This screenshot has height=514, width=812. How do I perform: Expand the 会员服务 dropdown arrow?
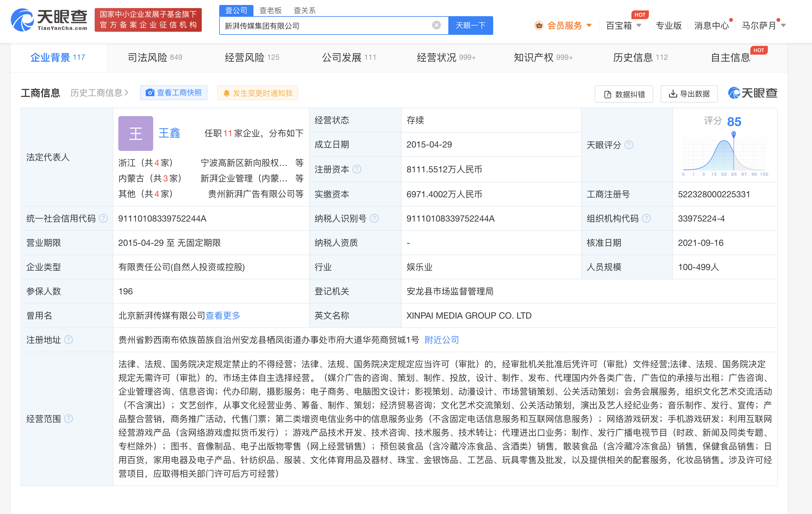click(589, 25)
